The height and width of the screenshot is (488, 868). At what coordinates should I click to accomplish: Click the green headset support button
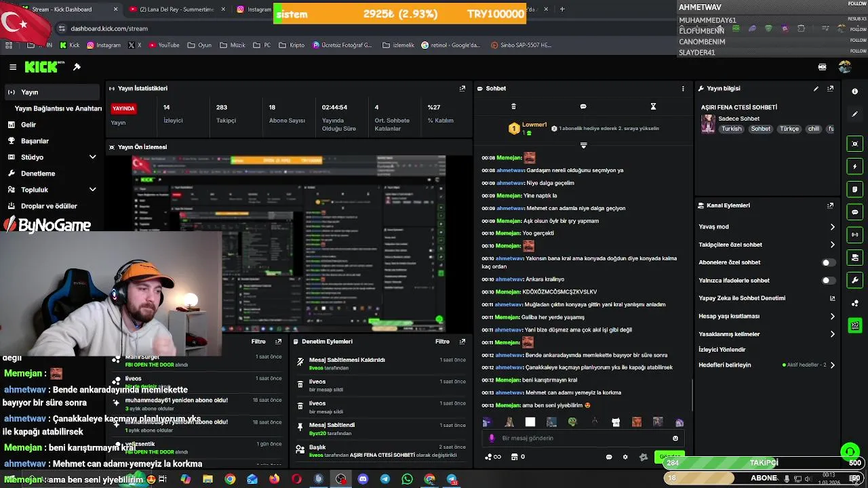(850, 452)
